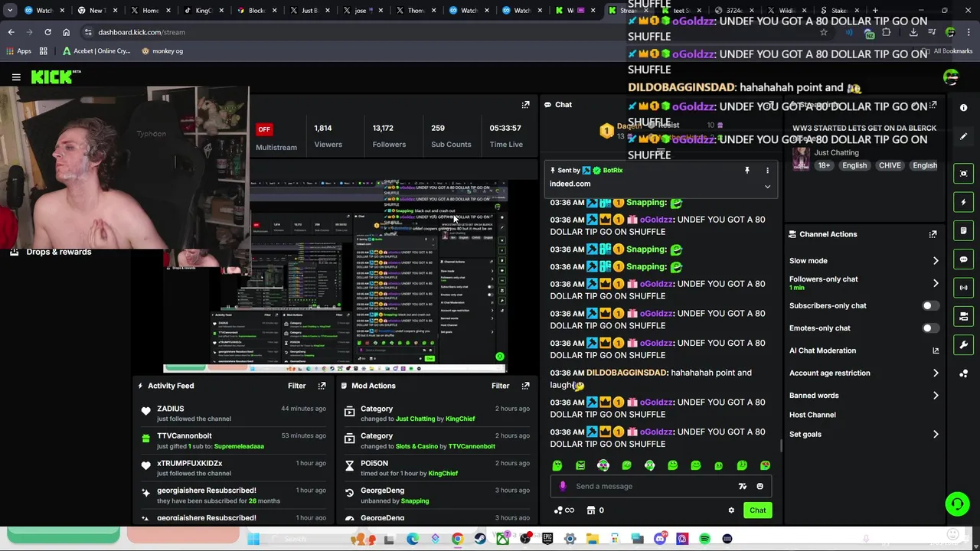The image size is (980, 551).
Task: Toggle Emotes-only chat switch
Action: tap(930, 328)
